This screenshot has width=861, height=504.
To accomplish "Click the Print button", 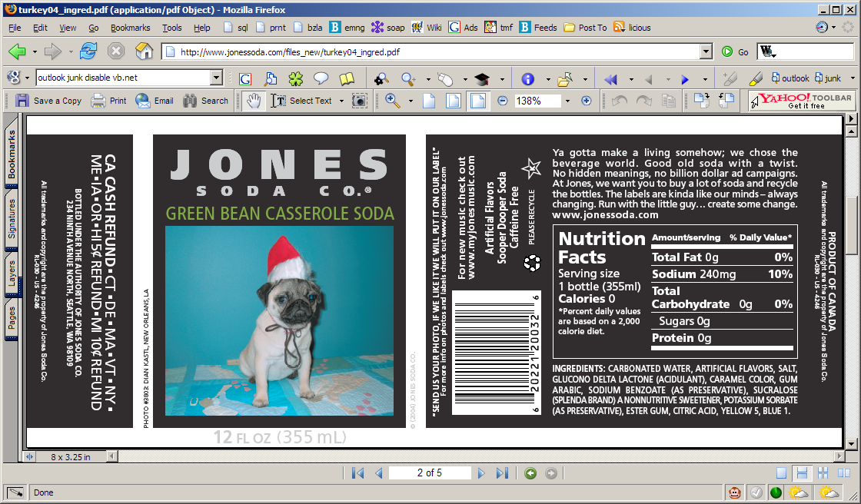I will [108, 101].
